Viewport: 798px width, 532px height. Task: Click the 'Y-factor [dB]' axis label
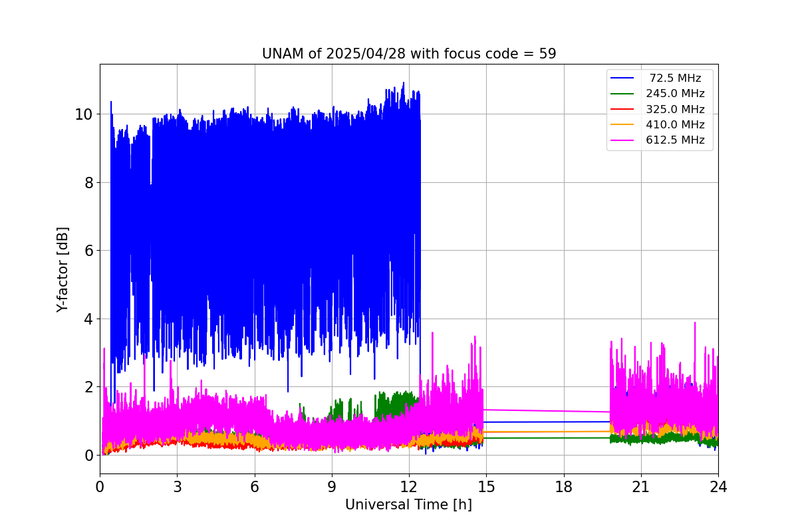click(x=63, y=269)
